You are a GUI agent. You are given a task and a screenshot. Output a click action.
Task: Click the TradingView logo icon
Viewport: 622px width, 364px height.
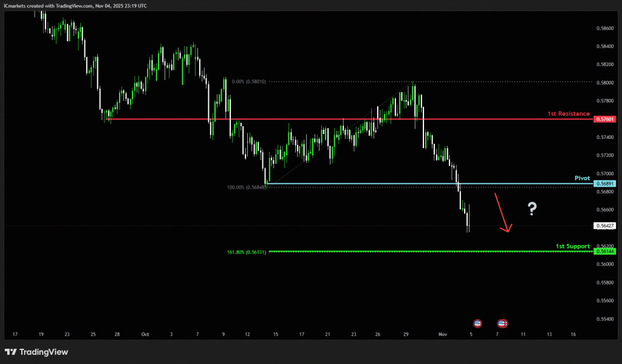tap(11, 352)
